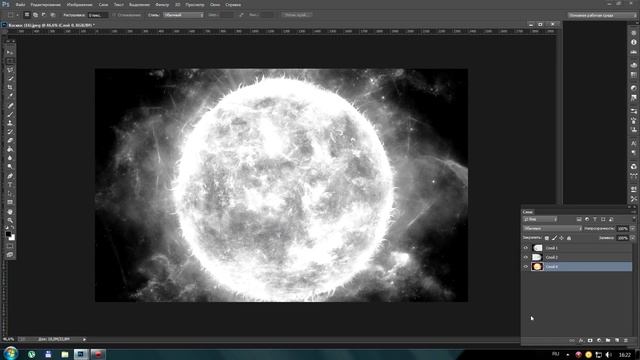Open the 'Окно' menu
The height and width of the screenshot is (360, 640).
click(x=215, y=5)
